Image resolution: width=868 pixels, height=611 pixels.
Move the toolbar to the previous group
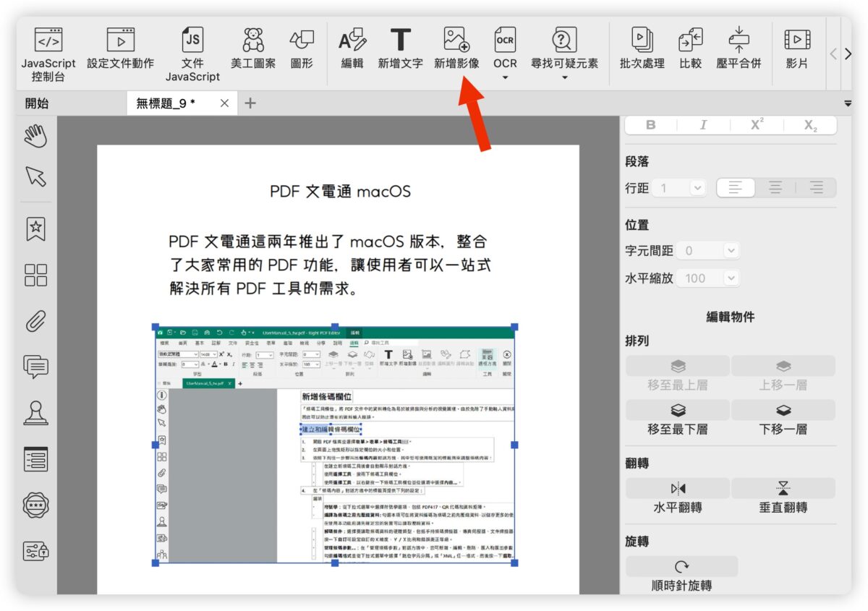tap(833, 54)
